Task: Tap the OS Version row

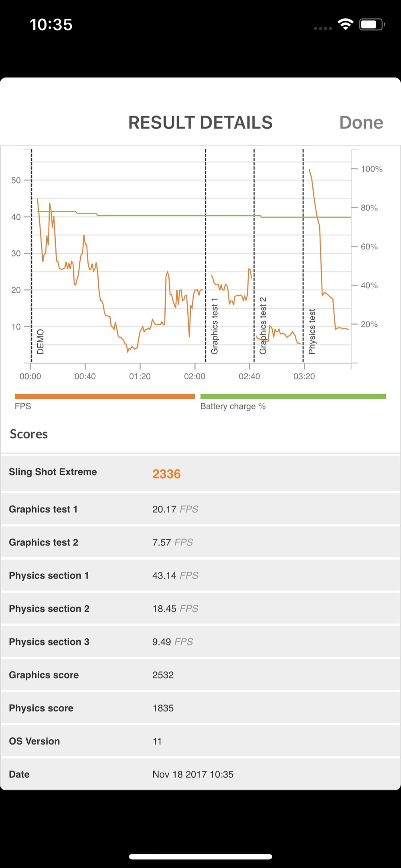Action: pos(200,741)
